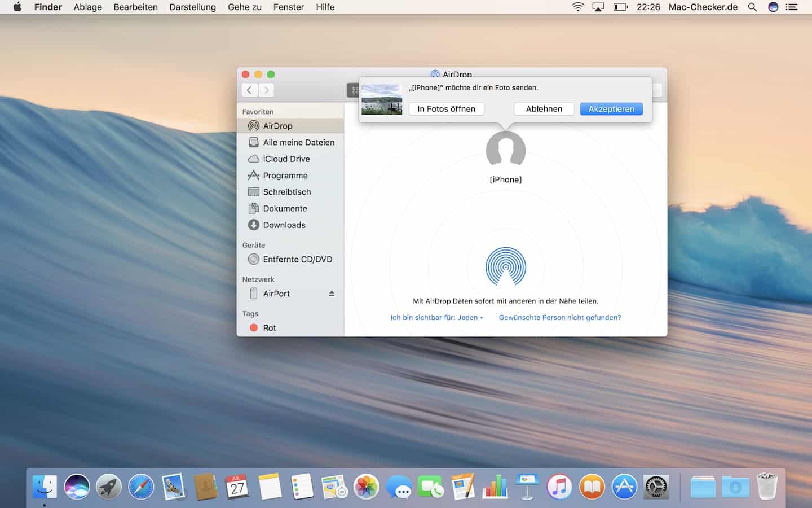Image resolution: width=812 pixels, height=508 pixels.
Task: Click the In Fotos öffnen button
Action: (x=447, y=109)
